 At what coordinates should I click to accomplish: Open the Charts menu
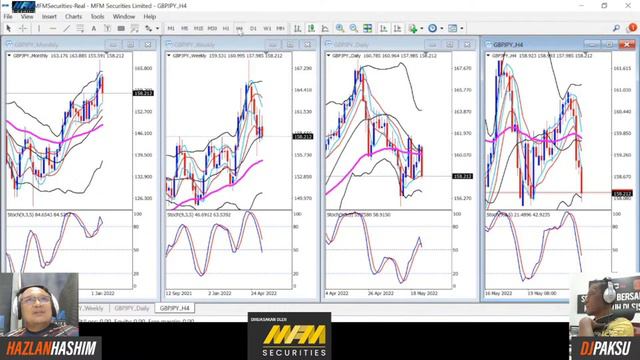(x=73, y=17)
